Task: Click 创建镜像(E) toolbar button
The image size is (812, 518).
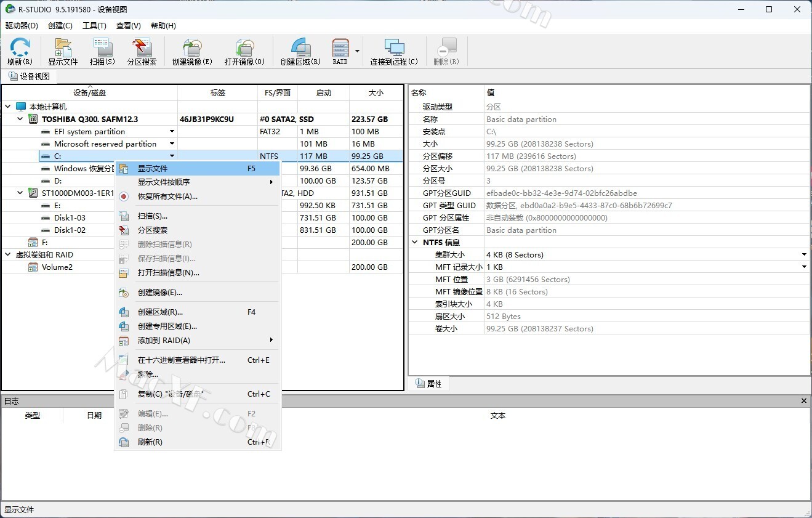Action: pyautogui.click(x=192, y=52)
